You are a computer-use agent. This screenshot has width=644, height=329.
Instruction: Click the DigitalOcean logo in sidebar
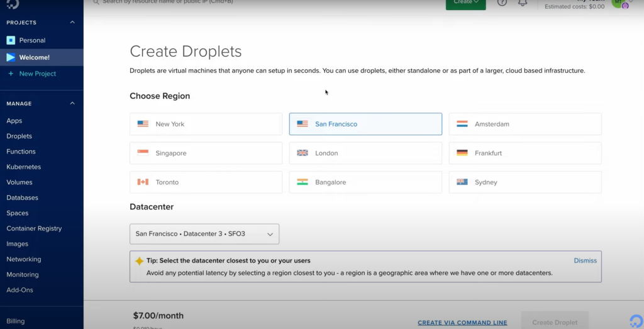tap(13, 4)
